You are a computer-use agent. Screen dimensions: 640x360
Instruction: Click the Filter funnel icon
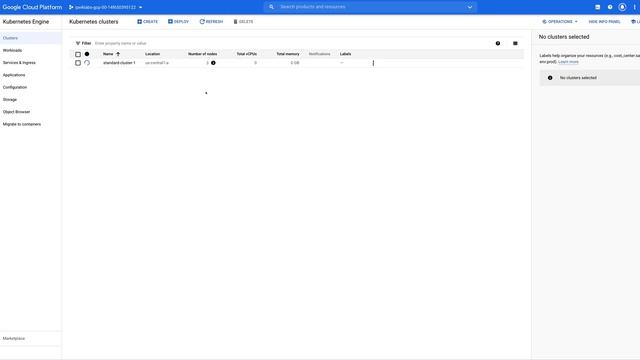pyautogui.click(x=78, y=43)
